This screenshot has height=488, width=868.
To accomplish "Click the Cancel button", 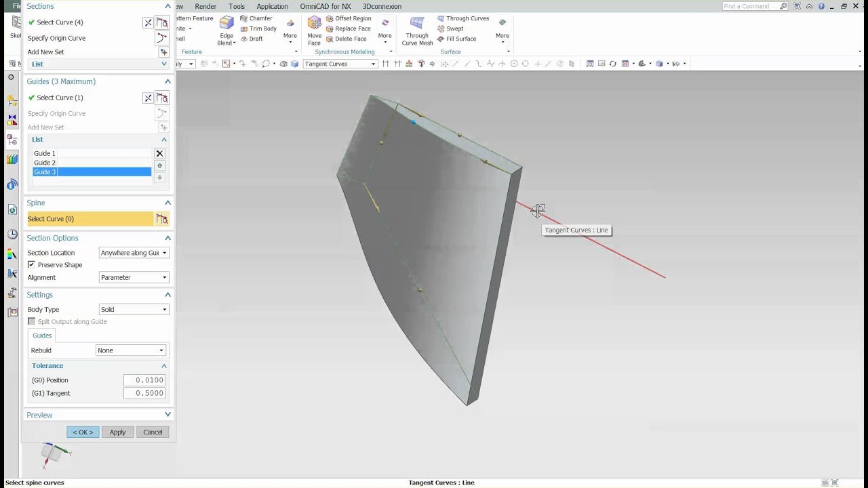I will tap(153, 432).
